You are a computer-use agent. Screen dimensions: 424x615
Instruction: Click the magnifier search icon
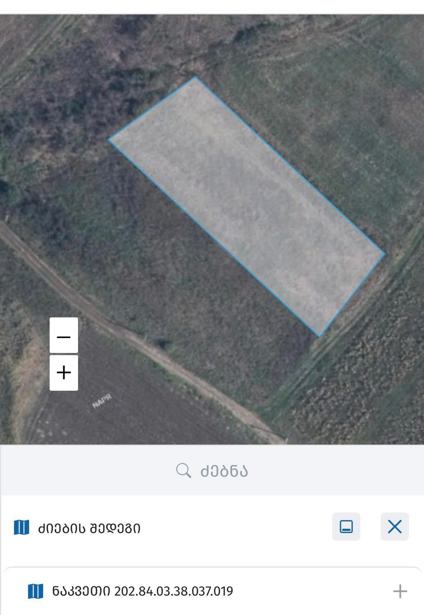(183, 470)
